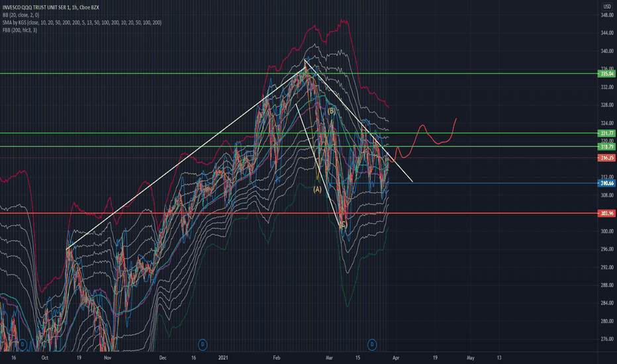Click the 348.00 price axis value

click(607, 15)
